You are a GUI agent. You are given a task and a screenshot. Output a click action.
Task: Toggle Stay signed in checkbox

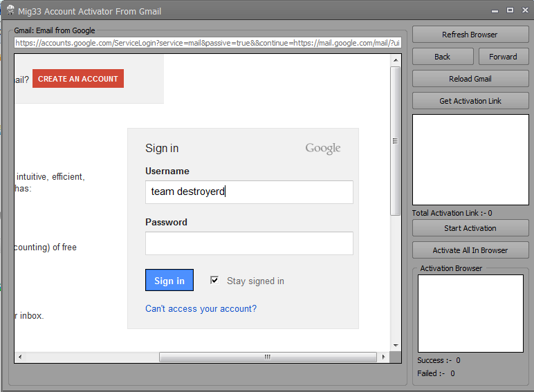point(214,281)
